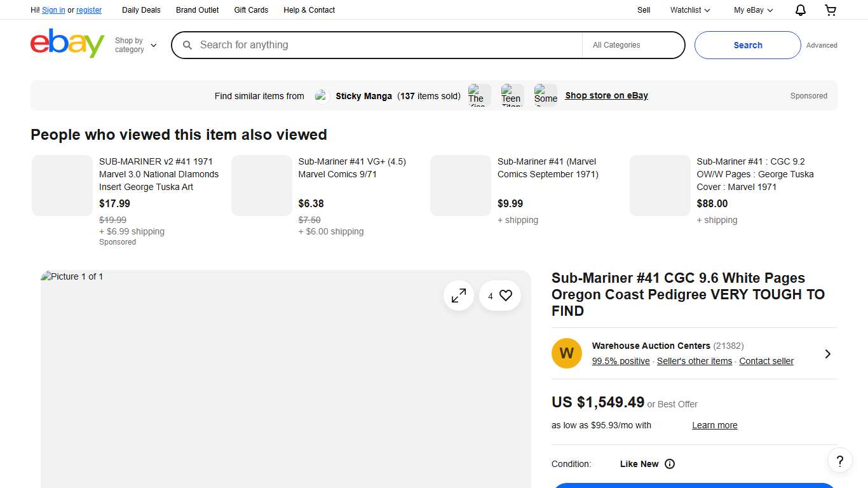Click the eBay logo
Viewport: 868px width, 488px height.
(x=67, y=44)
